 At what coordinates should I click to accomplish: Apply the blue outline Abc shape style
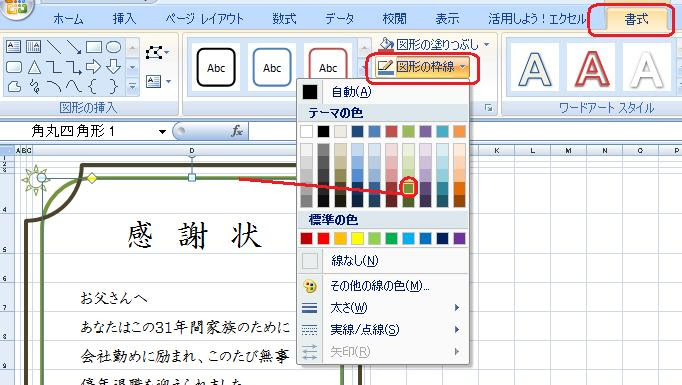tap(272, 67)
